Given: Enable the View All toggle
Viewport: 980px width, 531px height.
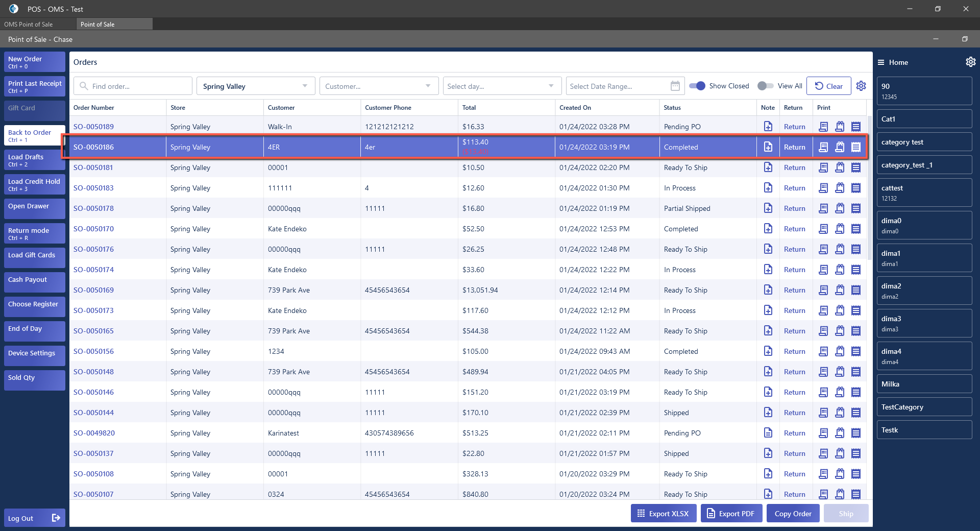Looking at the screenshot, I should click(x=765, y=86).
